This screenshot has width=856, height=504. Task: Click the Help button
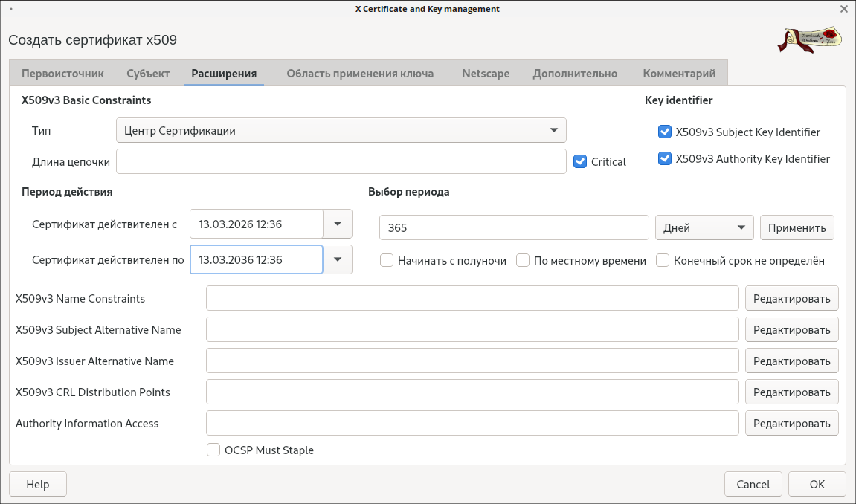[x=38, y=484]
